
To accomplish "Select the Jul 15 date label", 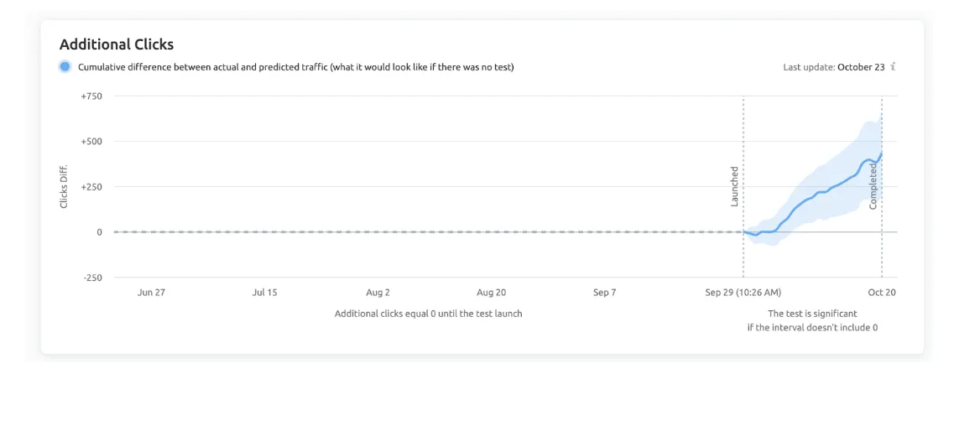I will click(264, 293).
